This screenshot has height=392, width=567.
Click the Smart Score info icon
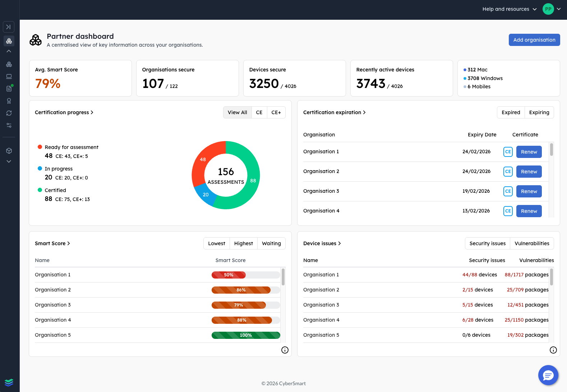pos(285,350)
